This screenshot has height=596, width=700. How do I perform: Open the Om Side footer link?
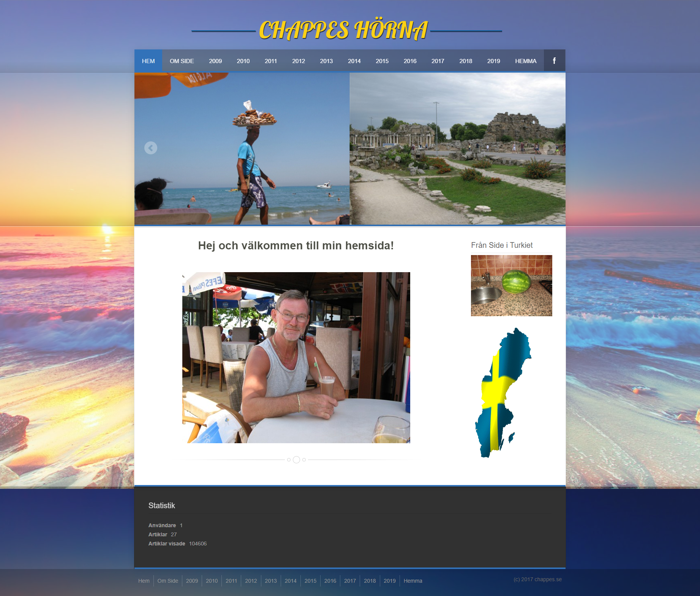[x=167, y=581]
